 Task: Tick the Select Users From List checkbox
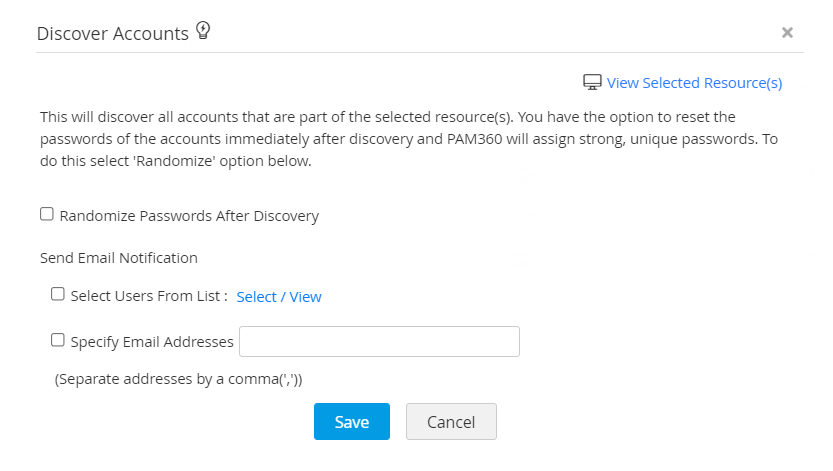(x=57, y=295)
